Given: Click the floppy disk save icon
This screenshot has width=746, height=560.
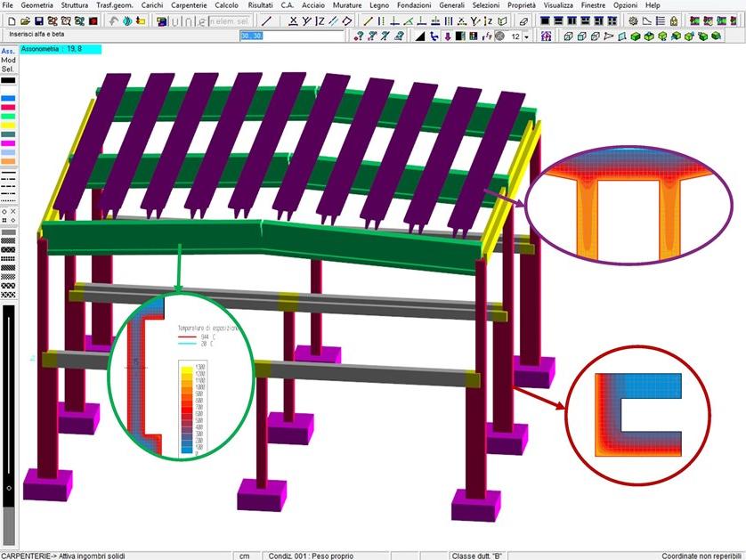Looking at the screenshot, I should tap(38, 20).
